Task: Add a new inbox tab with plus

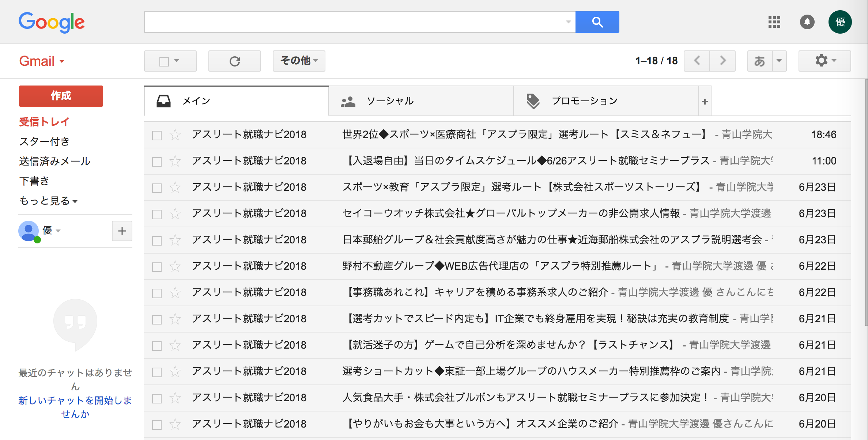Action: click(x=705, y=101)
